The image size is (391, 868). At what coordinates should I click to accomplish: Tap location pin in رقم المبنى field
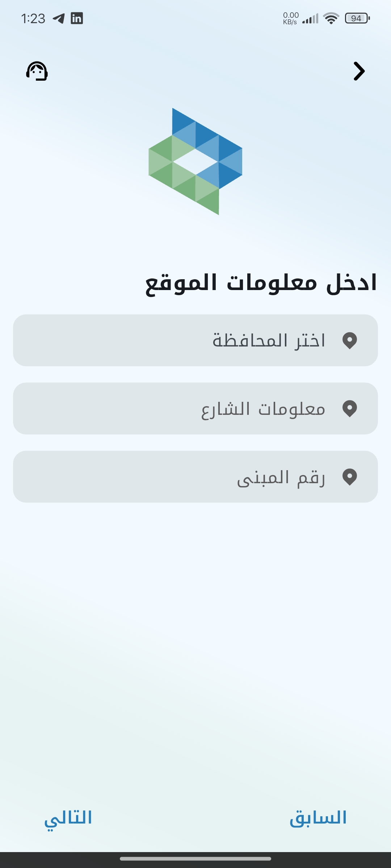click(x=350, y=477)
